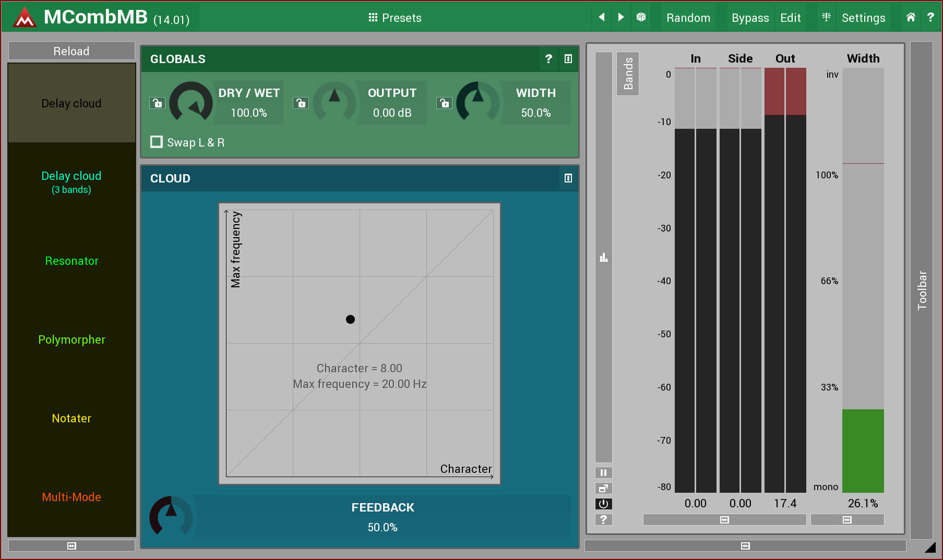The height and width of the screenshot is (560, 943).
Task: Click the Random button
Action: (688, 18)
